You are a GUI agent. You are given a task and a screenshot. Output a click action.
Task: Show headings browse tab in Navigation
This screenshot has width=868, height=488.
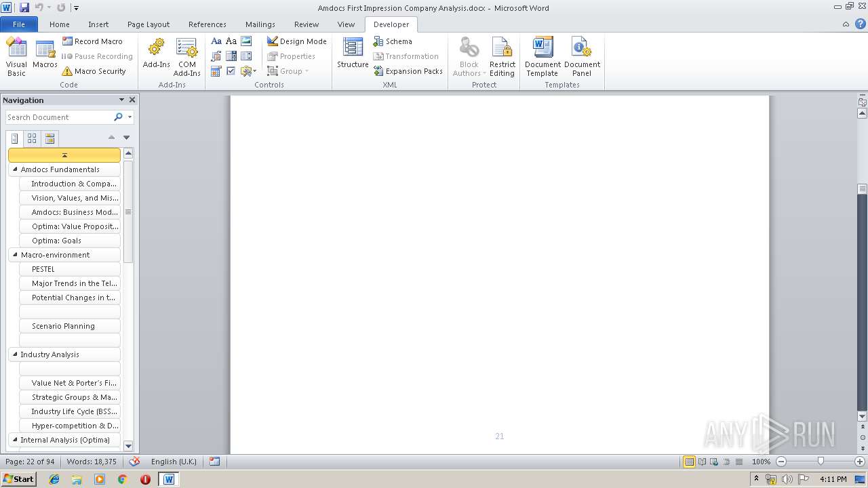tap(14, 138)
